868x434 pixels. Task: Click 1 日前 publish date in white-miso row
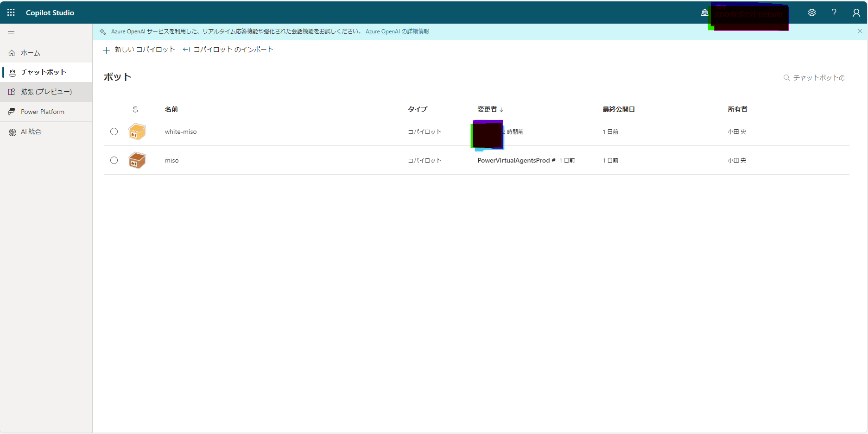coord(610,132)
